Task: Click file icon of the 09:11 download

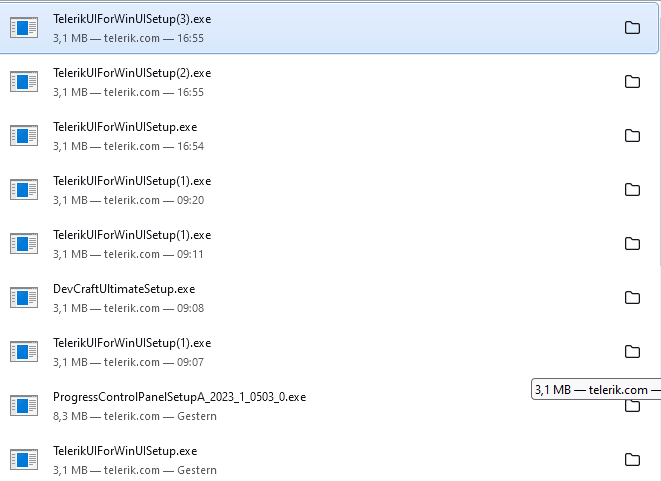Action: [x=24, y=244]
